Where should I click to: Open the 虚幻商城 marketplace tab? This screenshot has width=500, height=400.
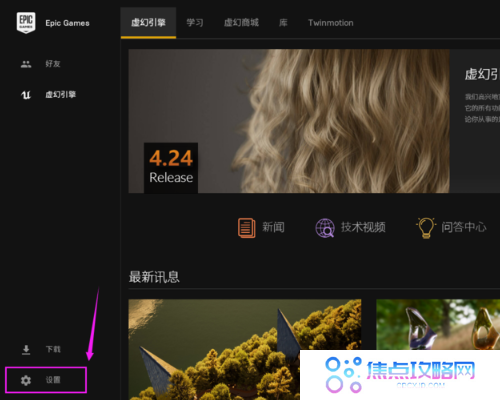[241, 23]
